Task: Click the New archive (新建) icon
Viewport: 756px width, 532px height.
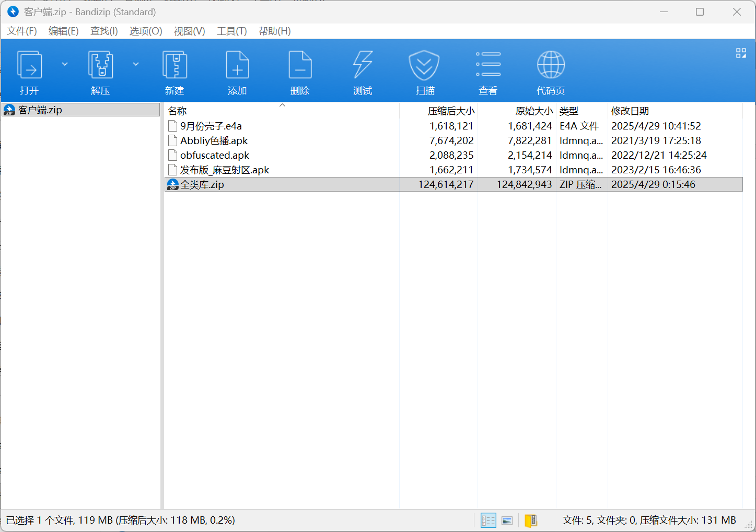Action: (175, 66)
